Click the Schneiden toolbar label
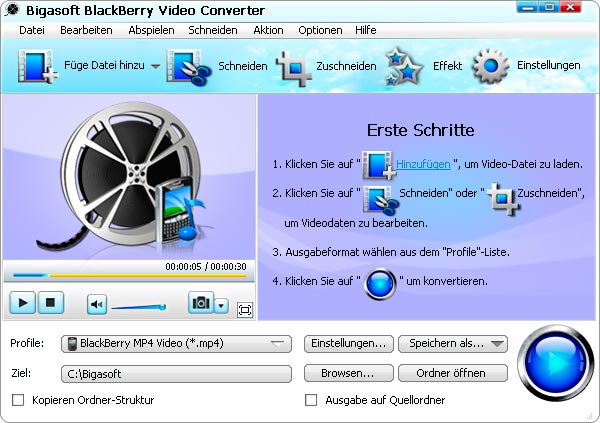 pos(243,66)
